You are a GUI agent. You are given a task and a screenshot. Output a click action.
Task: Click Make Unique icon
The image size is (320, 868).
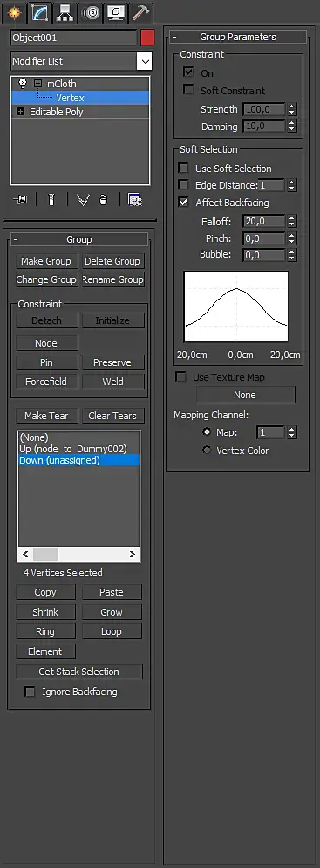83,200
